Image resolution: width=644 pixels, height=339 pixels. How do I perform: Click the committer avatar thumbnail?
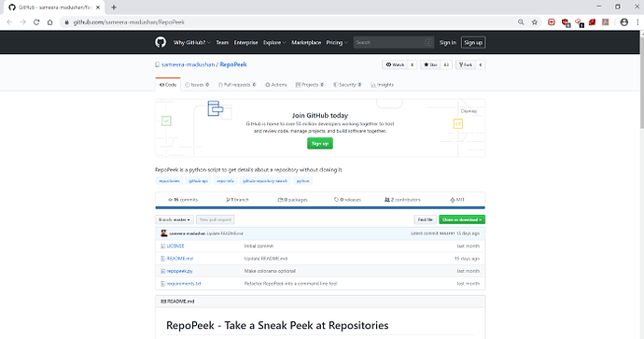pos(164,233)
